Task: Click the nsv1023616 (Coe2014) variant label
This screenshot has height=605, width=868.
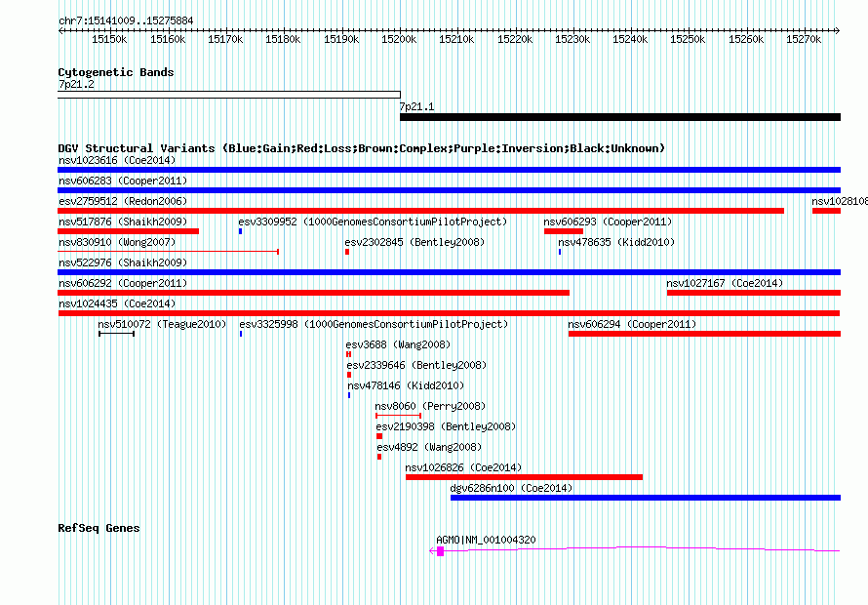Action: coord(117,160)
